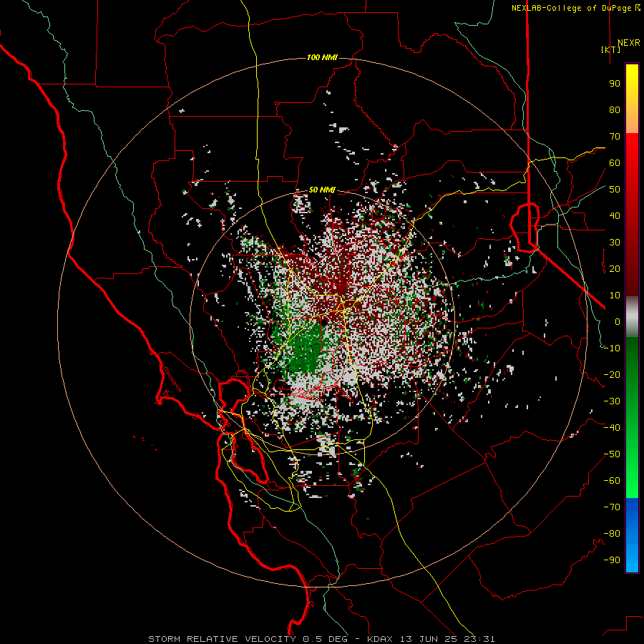This screenshot has width=644, height=644.
Task: Click the -80 value on the velocity scale
Action: 612,534
